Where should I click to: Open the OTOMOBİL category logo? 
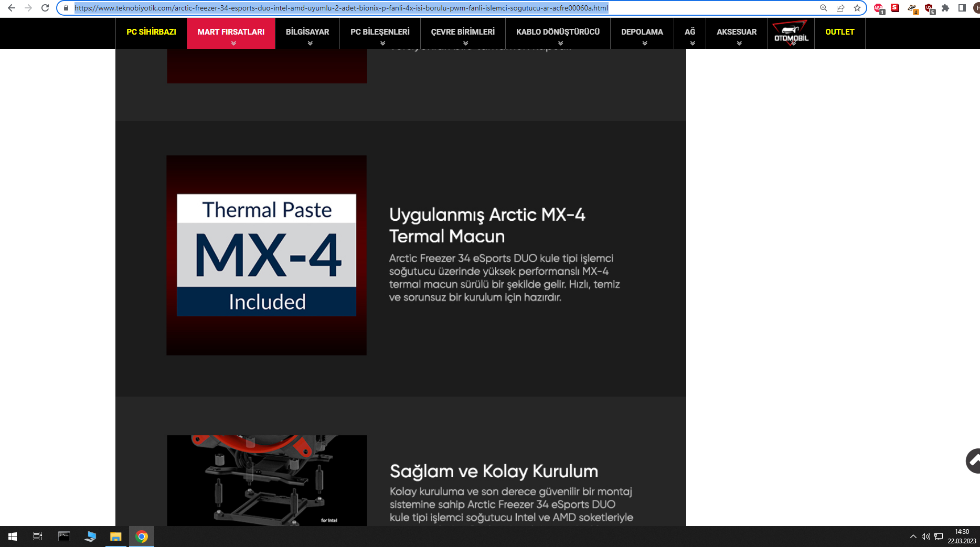point(791,33)
